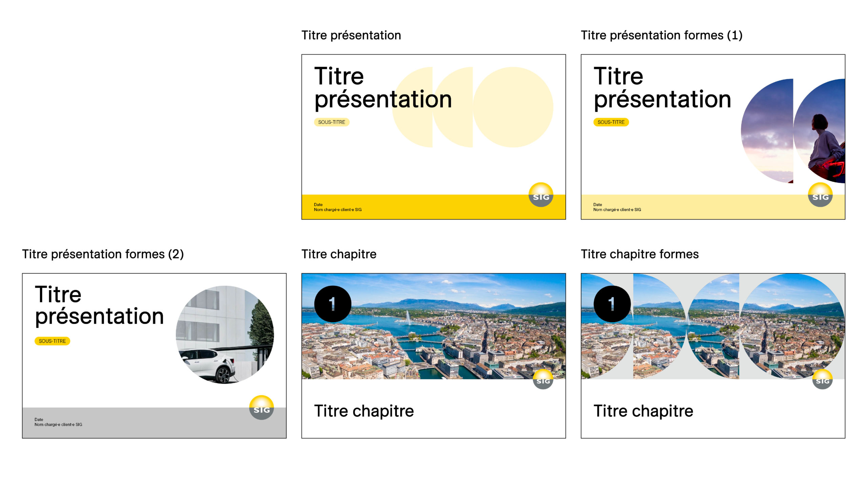Click the SIG logo on the bright yellow footer slide

pos(541,195)
